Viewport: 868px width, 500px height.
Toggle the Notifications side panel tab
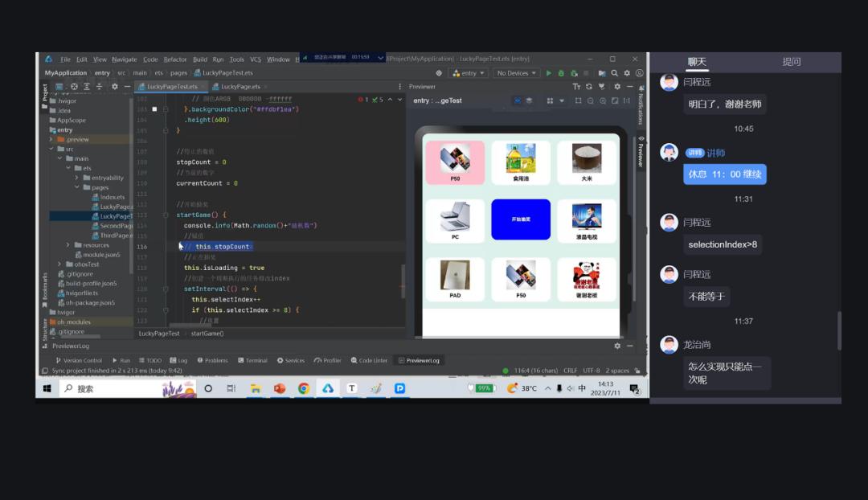coord(641,109)
